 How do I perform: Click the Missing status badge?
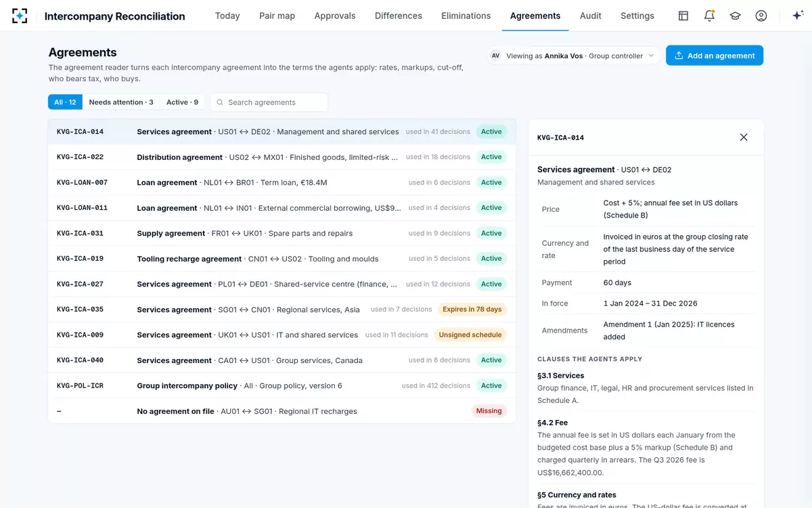click(x=489, y=411)
